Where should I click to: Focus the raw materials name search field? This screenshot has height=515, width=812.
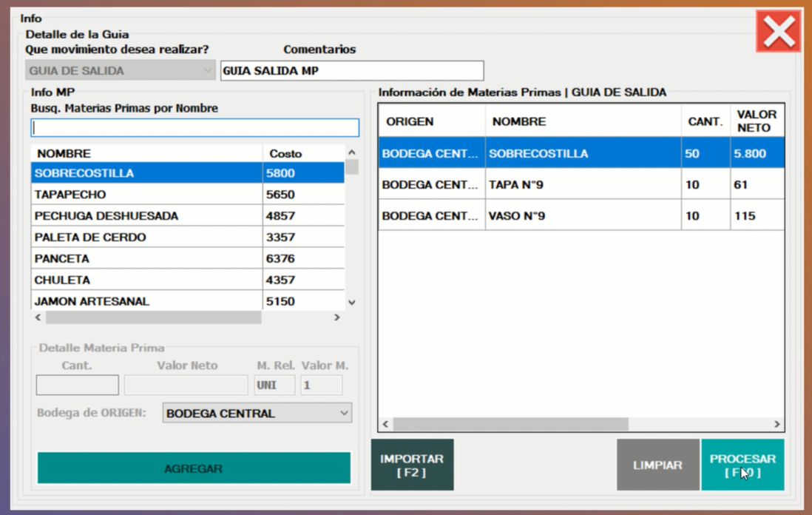tap(194, 128)
